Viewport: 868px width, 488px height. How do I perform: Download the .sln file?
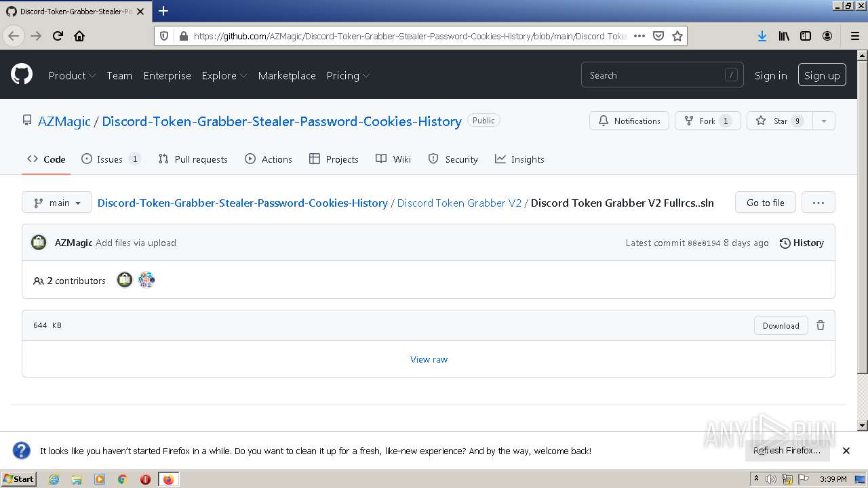click(781, 325)
